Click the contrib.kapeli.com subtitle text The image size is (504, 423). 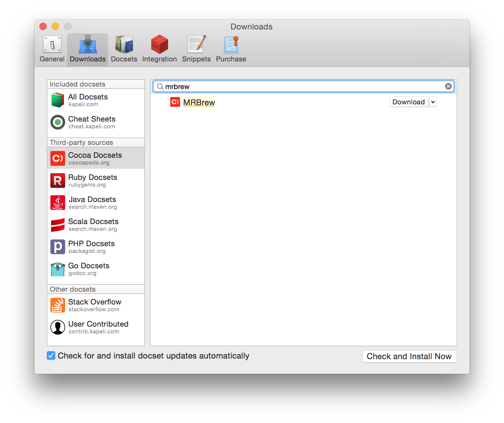(94, 332)
